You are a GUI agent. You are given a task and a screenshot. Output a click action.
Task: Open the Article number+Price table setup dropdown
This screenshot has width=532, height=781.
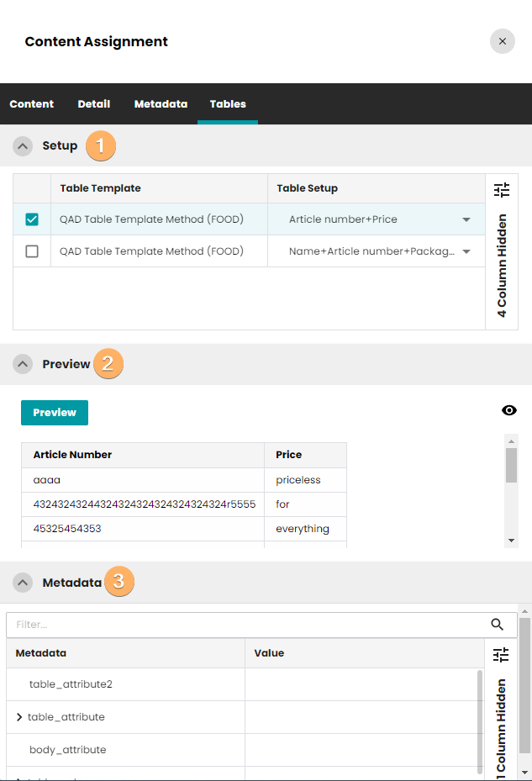[x=466, y=219]
